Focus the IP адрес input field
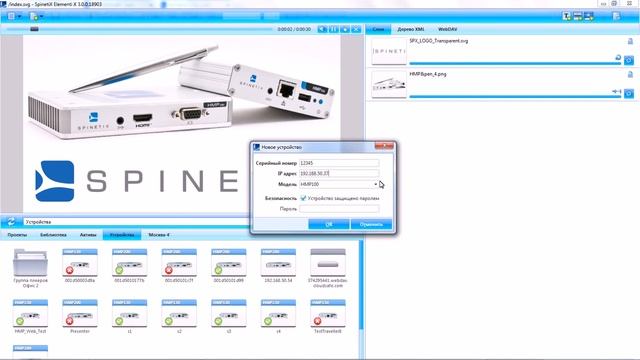The image size is (640, 360). pos(339,173)
